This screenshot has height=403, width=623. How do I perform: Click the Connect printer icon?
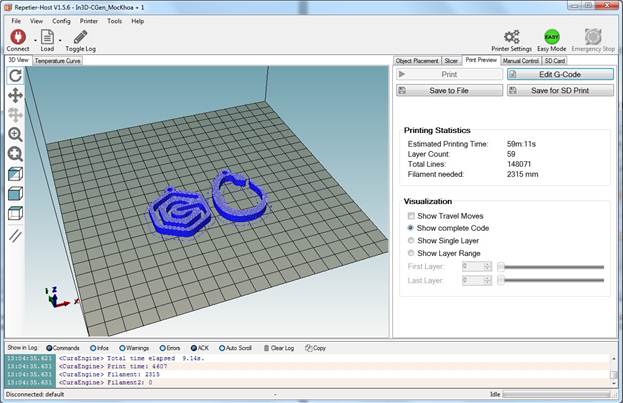click(x=16, y=36)
